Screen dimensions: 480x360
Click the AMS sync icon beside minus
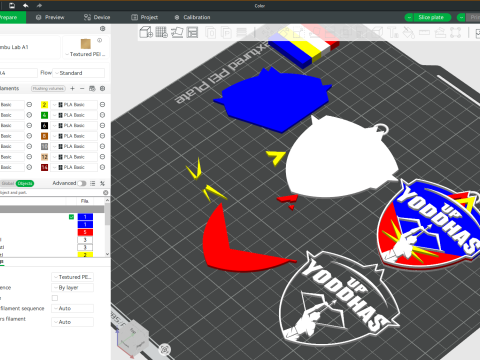[x=92, y=88]
